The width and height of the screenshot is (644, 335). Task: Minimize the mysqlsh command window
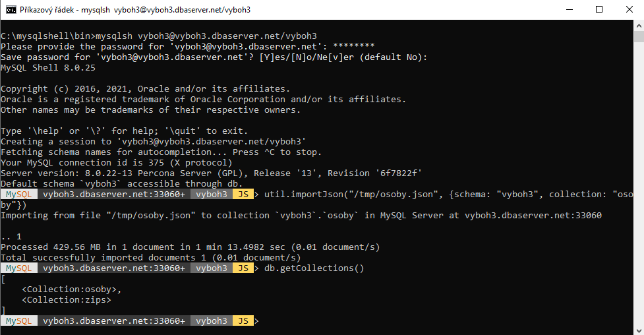[x=570, y=9]
